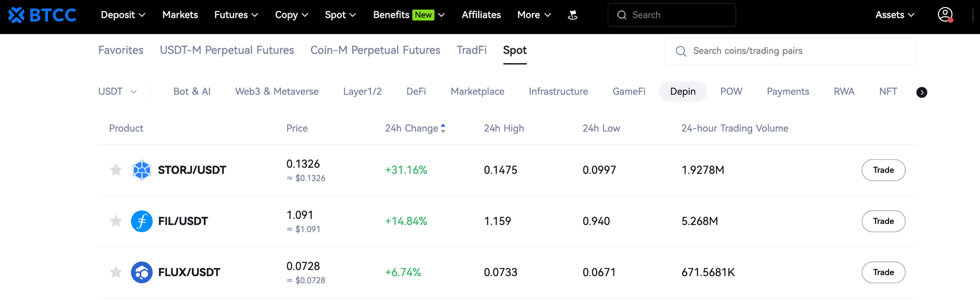Open the Futures dropdown menu
The image size is (980, 300).
[236, 15]
